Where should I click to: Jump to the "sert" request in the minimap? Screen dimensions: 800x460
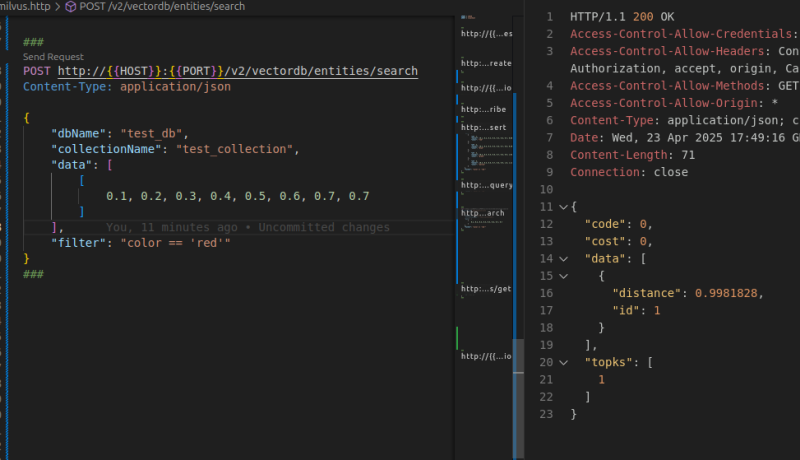488,128
